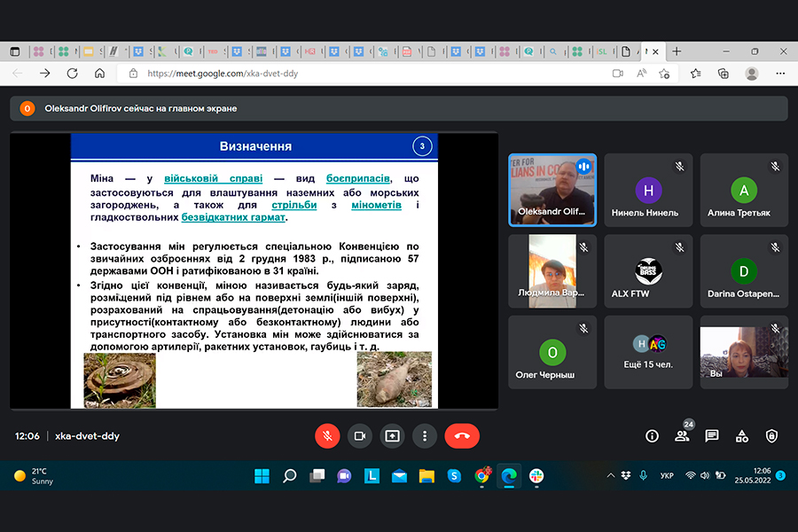Open host controls shield icon
The height and width of the screenshot is (532, 798).
coord(771,436)
